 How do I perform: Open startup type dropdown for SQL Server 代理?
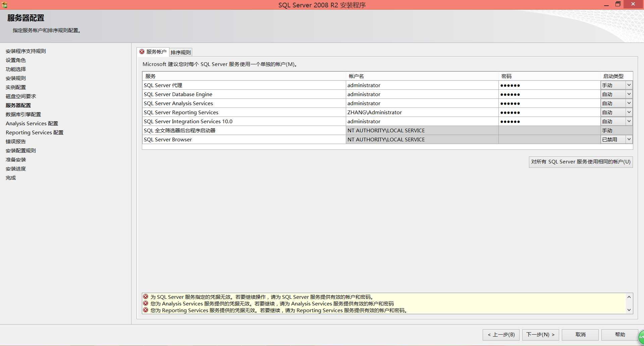click(629, 85)
